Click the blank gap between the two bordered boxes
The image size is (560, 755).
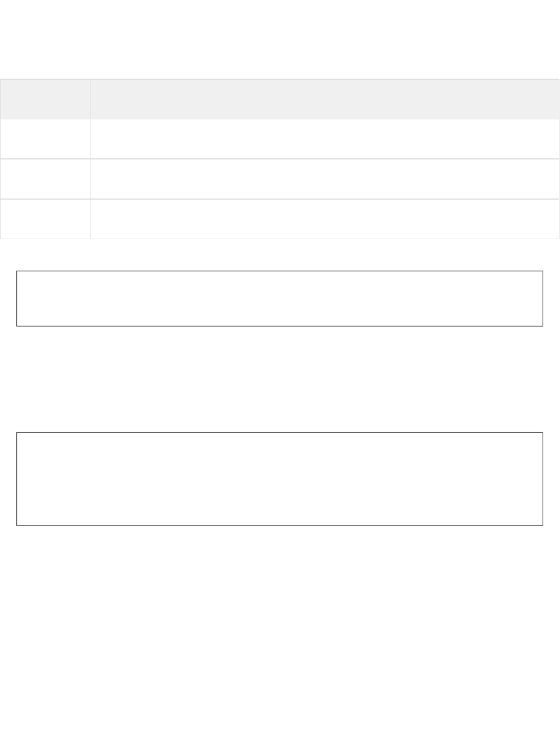280,379
